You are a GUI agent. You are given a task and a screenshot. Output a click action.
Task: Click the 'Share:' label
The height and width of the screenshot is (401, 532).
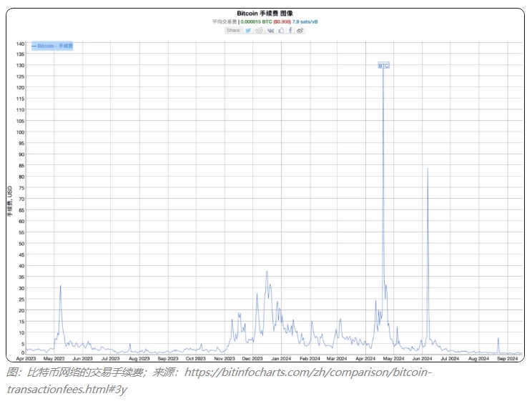click(x=233, y=31)
